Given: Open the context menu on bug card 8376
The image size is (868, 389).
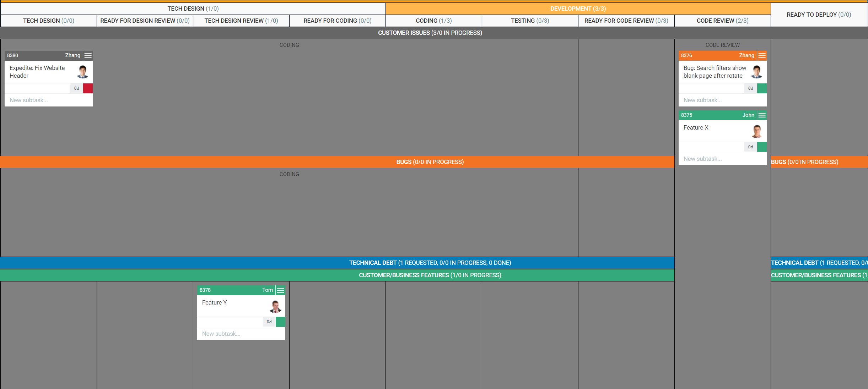Looking at the screenshot, I should 762,55.
